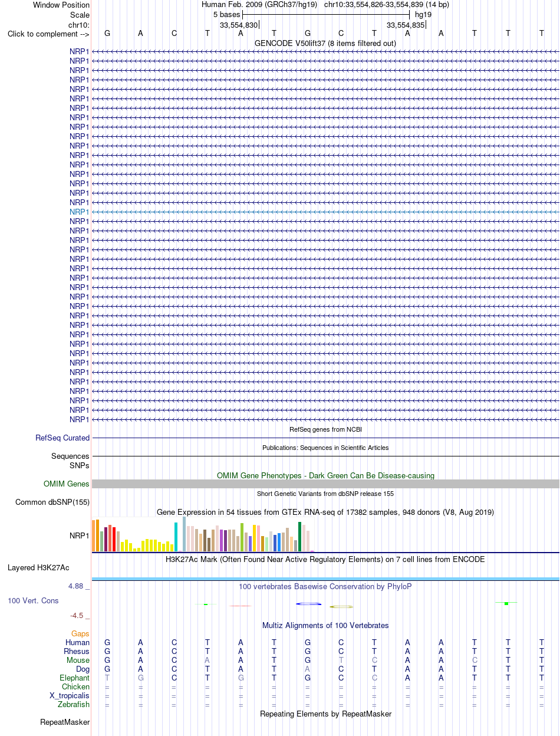
Task: Click the OMIM Genes label
Action: [67, 484]
